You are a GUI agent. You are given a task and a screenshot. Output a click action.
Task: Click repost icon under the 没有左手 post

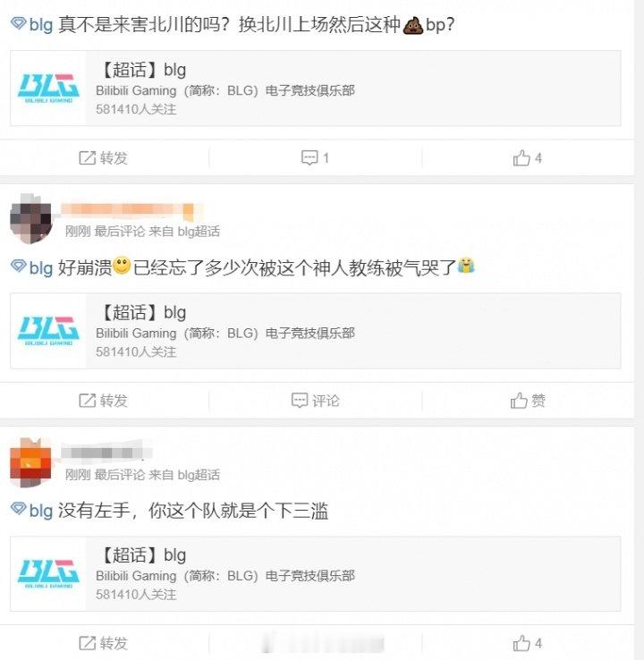click(x=87, y=643)
